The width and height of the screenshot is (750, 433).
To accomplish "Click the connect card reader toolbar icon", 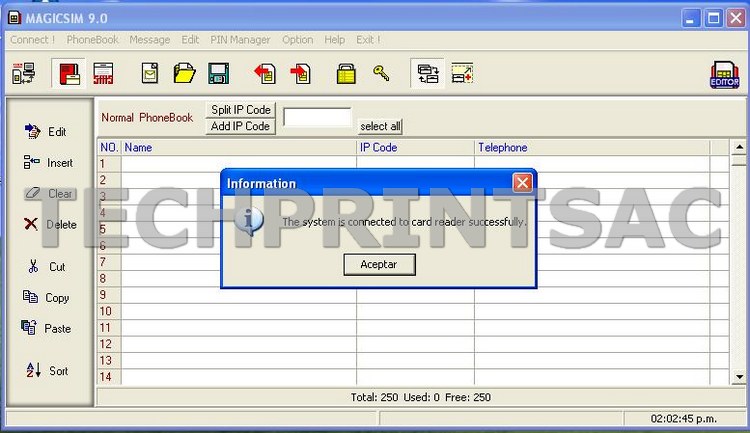I will 23,74.
